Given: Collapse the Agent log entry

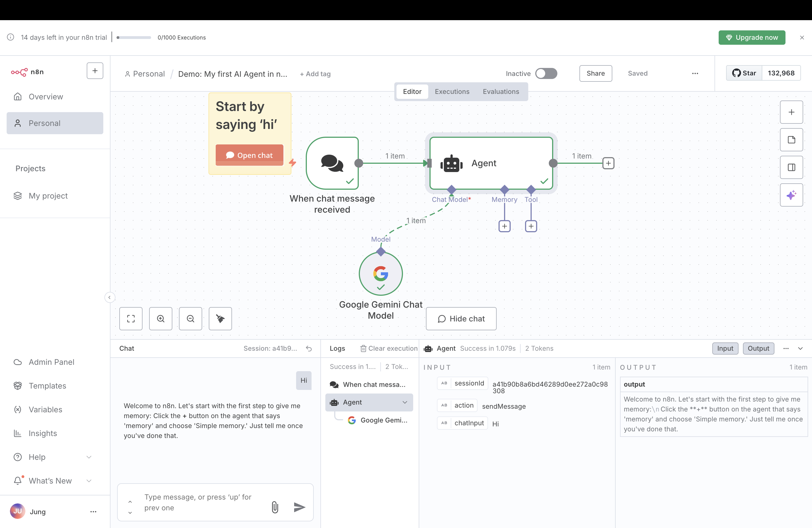Looking at the screenshot, I should point(405,402).
